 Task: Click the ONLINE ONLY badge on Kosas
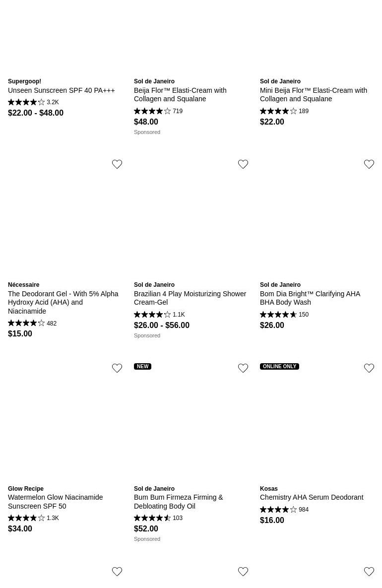click(x=279, y=367)
